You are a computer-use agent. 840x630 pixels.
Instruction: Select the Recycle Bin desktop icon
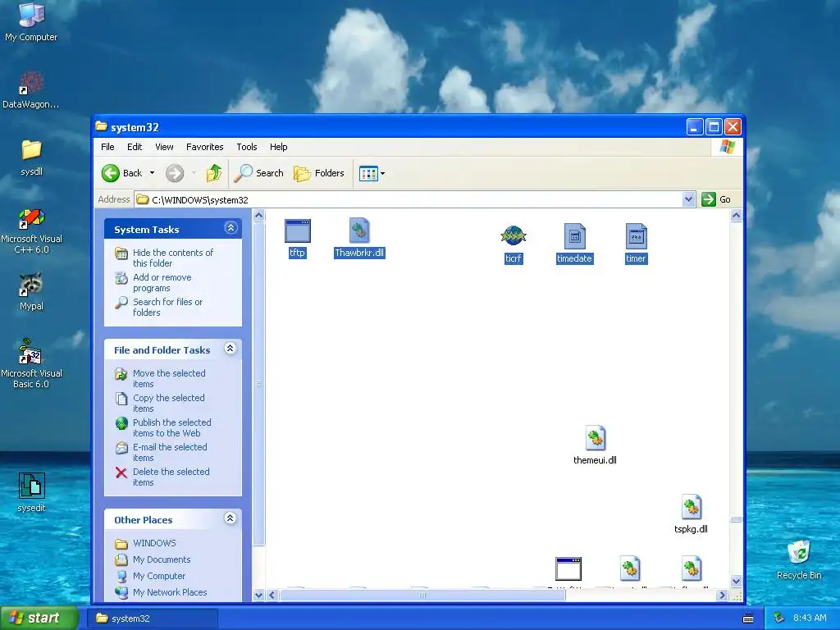(799, 559)
